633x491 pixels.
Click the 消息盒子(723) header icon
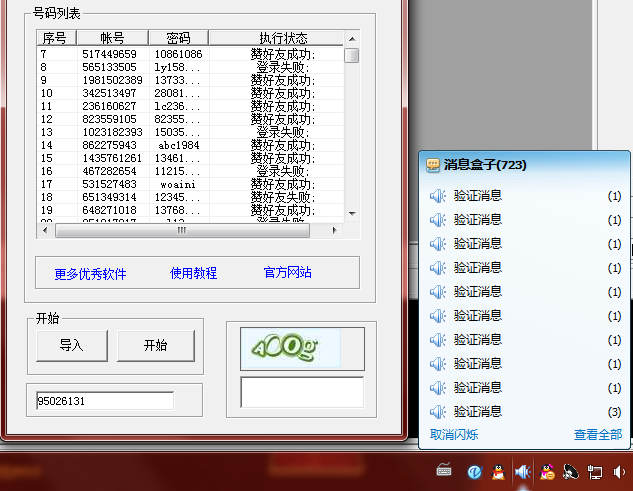point(433,165)
